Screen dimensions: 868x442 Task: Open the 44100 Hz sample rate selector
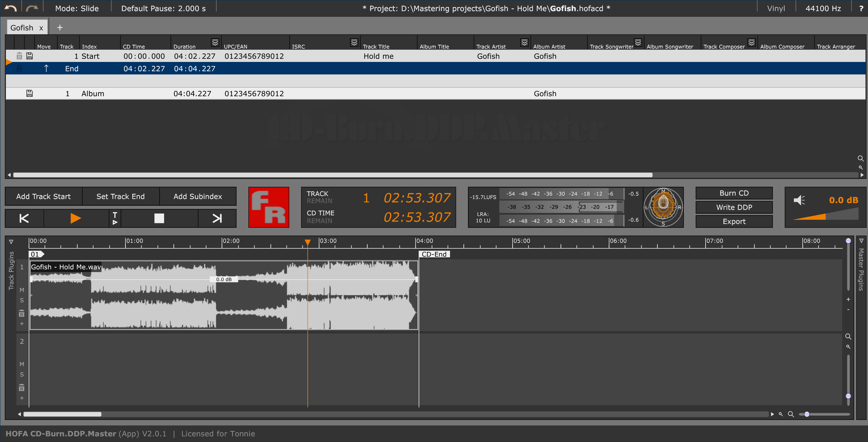click(x=823, y=8)
